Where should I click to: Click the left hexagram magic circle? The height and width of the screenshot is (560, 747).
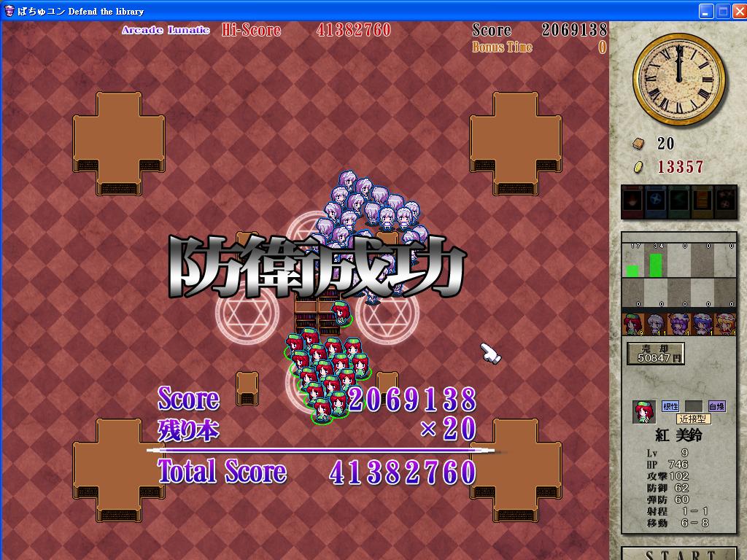point(247,313)
